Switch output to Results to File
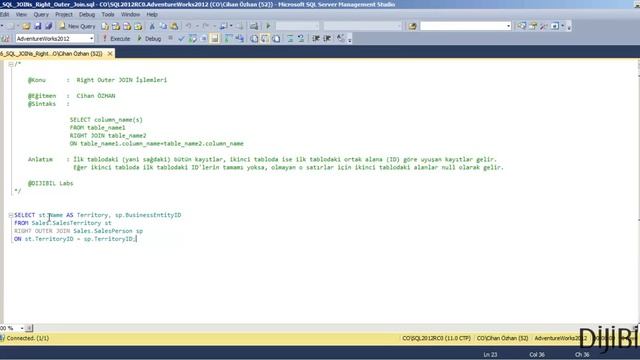This screenshot has width=640, height=360. tap(276, 39)
